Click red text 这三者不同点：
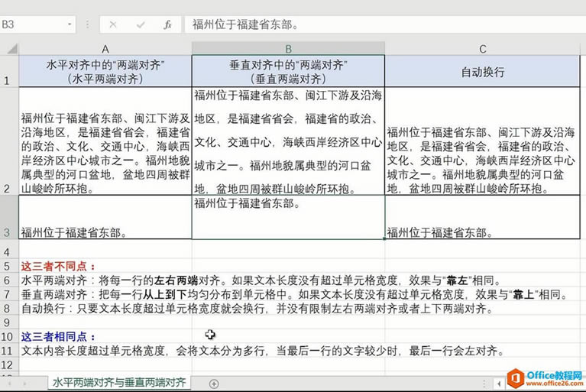This screenshot has width=586, height=392. (58, 266)
